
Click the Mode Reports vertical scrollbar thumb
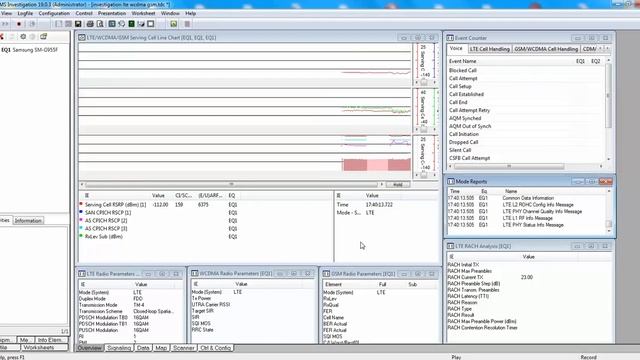(x=609, y=224)
